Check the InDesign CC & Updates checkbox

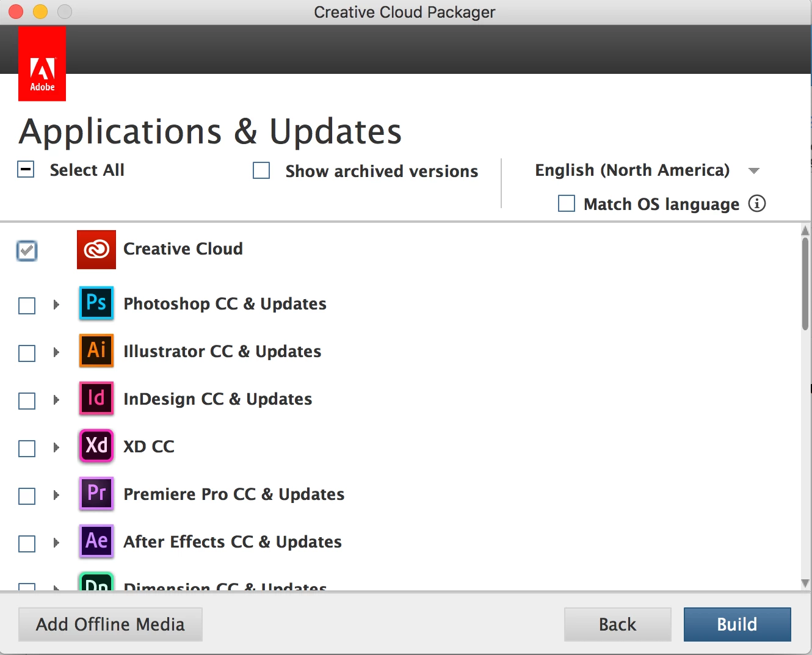point(27,400)
